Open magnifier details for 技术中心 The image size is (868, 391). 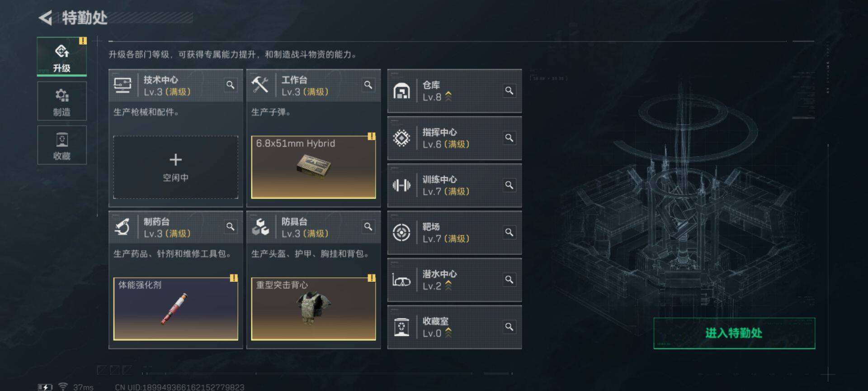[231, 85]
